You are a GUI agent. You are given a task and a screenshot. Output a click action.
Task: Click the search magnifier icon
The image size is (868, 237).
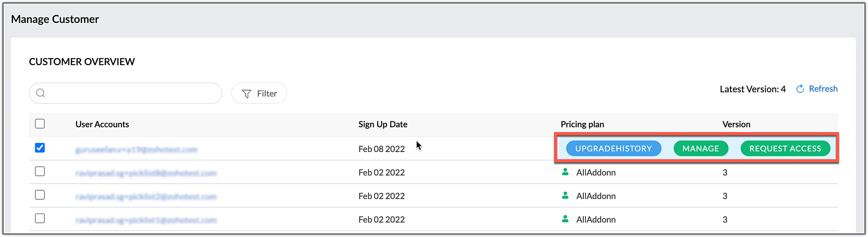[40, 93]
